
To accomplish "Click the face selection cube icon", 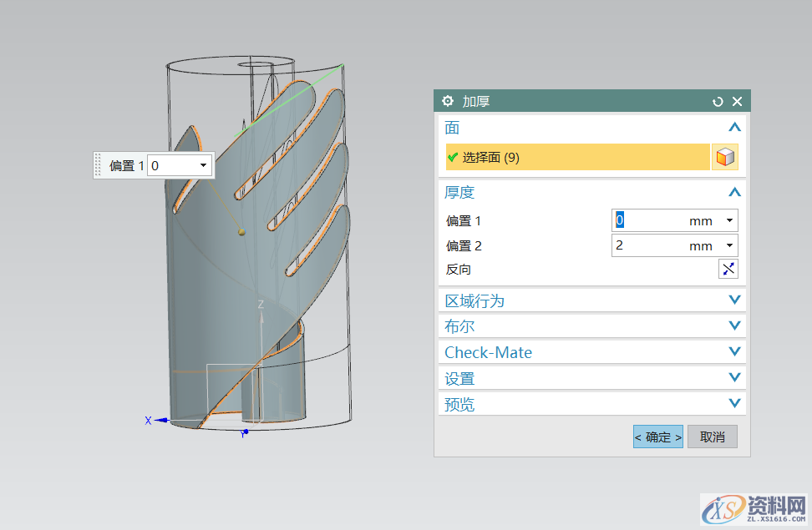I will [725, 157].
